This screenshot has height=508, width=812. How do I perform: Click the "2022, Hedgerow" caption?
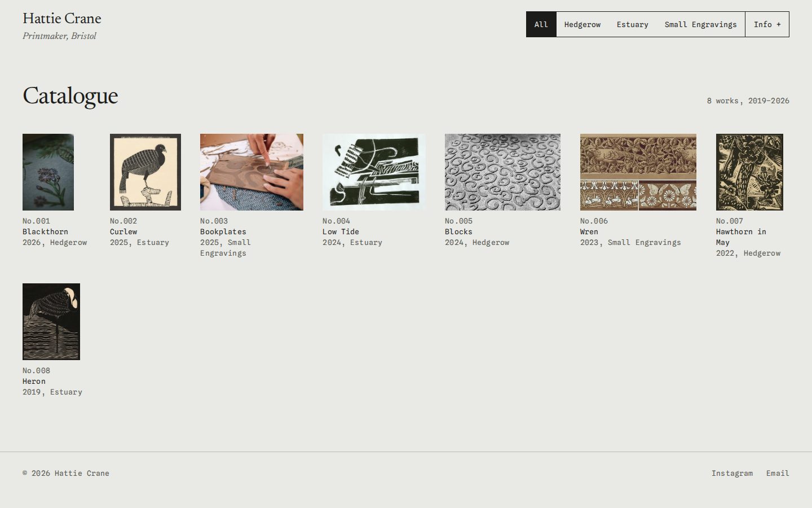748,253
